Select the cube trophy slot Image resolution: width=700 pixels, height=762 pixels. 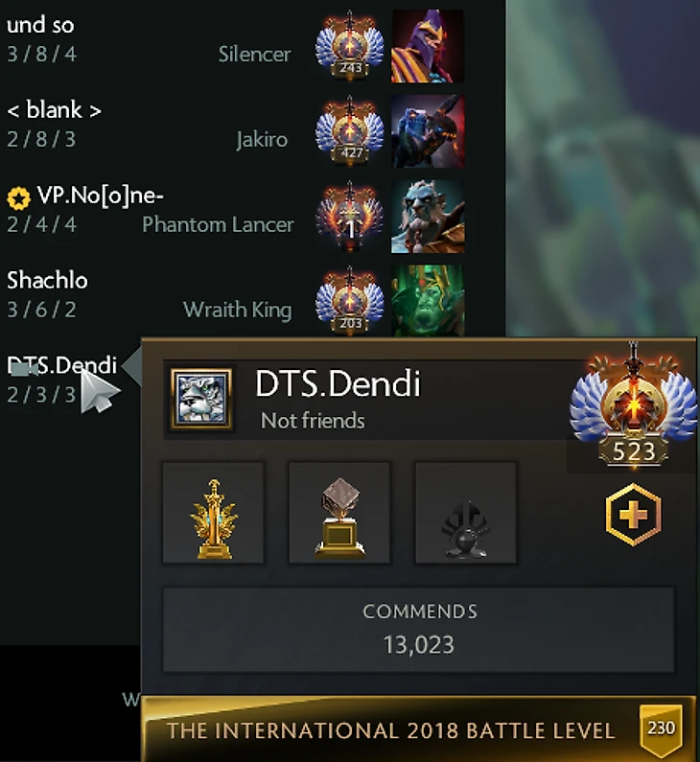(339, 513)
